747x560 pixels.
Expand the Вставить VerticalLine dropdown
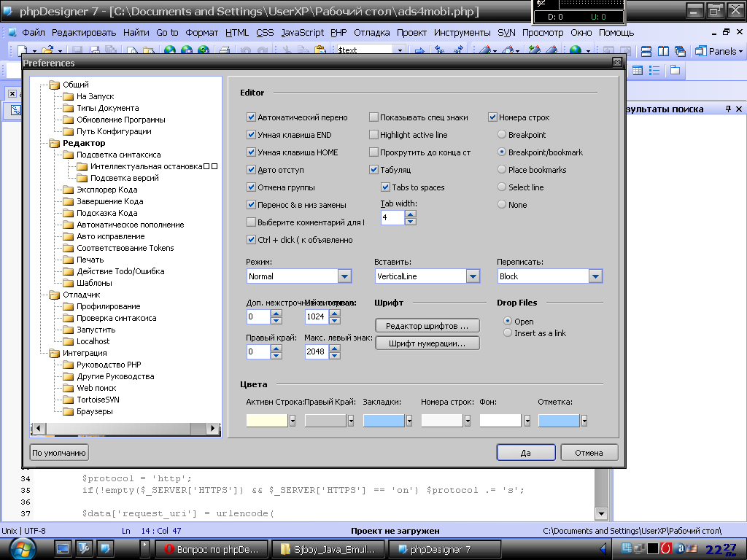473,276
